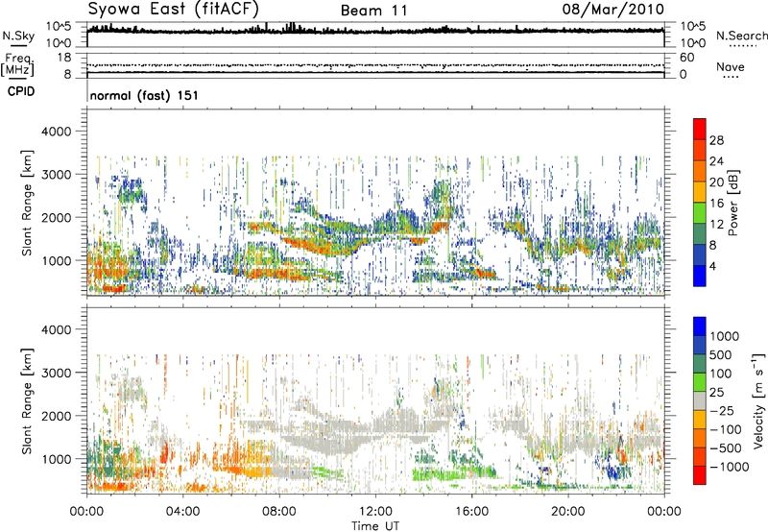Viewport: 768px width, 532px height.
Task: Click the "Freq. [MHz]" label
Action: click(18, 65)
